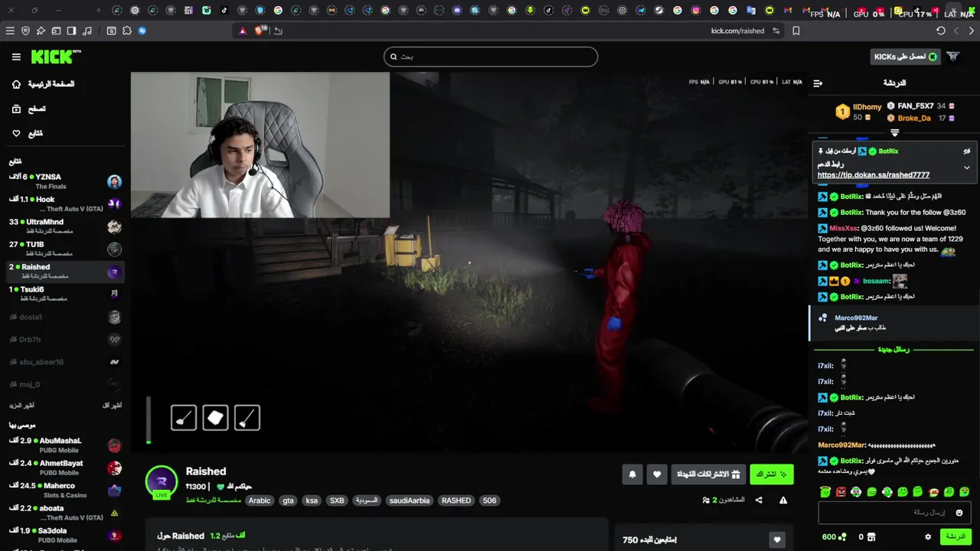Select the Arabic tag
This screenshot has width=980, height=551.
click(260, 500)
